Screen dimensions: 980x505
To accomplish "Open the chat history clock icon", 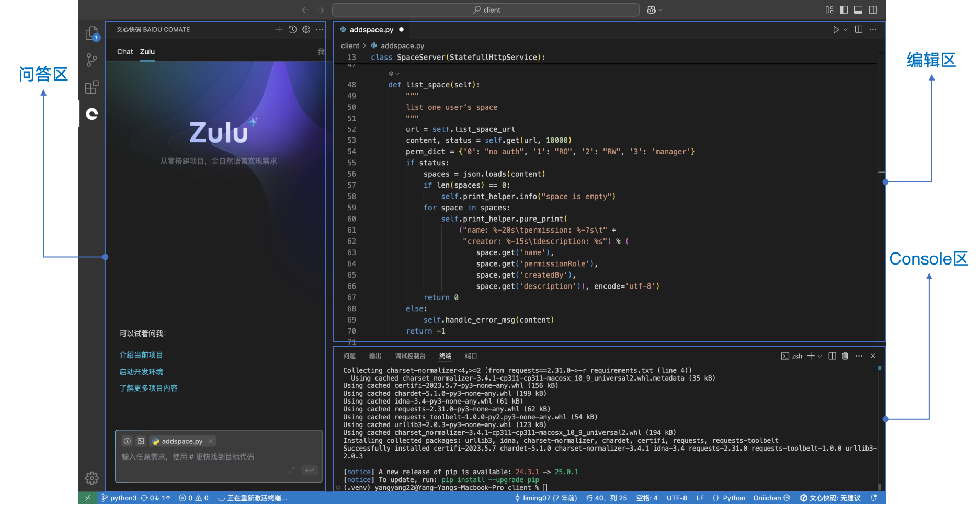I will pos(292,30).
